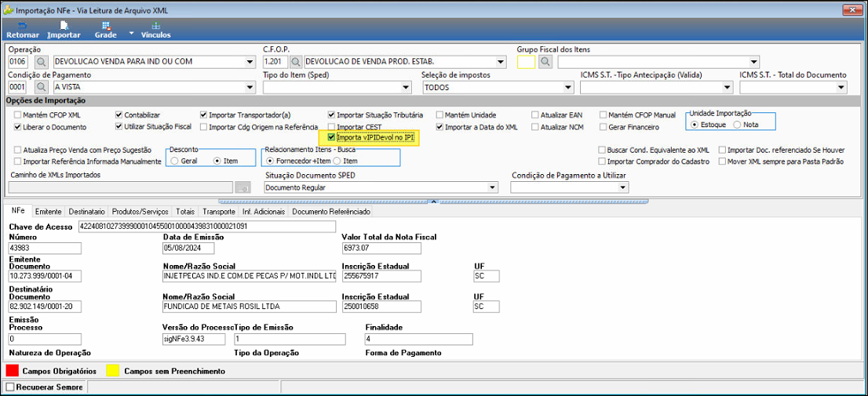
Task: Enable Mantém CFOP XML checkbox
Action: pos(18,115)
